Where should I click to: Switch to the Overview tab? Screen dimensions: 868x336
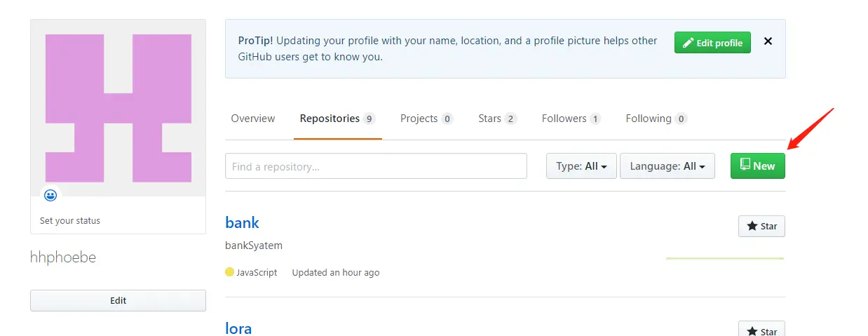tap(253, 119)
